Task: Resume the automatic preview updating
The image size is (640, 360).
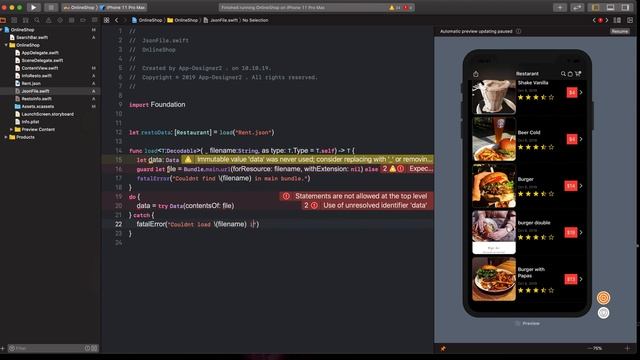Action: click(620, 31)
